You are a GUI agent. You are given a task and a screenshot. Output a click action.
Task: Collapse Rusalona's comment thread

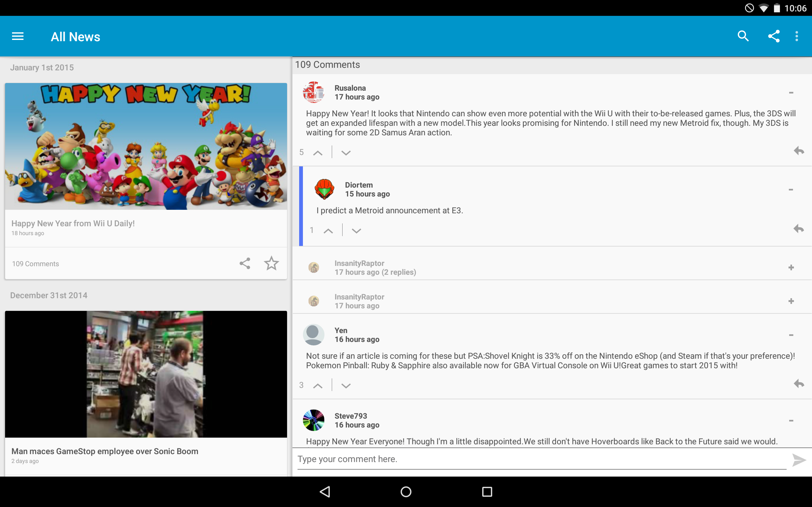click(791, 93)
